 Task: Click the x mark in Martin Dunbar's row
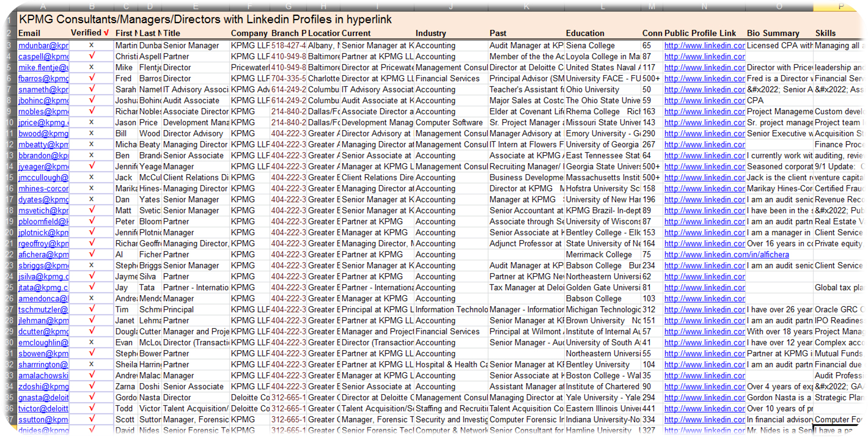pyautogui.click(x=92, y=45)
